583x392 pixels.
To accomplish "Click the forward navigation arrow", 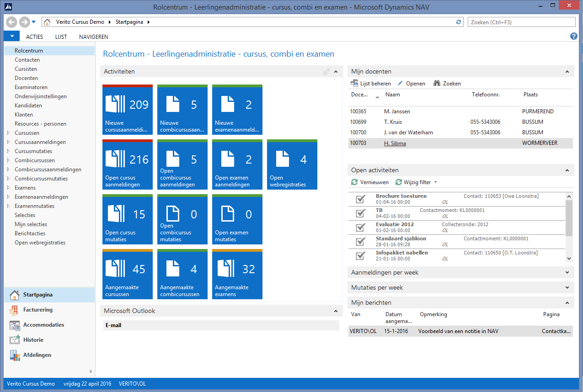I will [x=24, y=22].
